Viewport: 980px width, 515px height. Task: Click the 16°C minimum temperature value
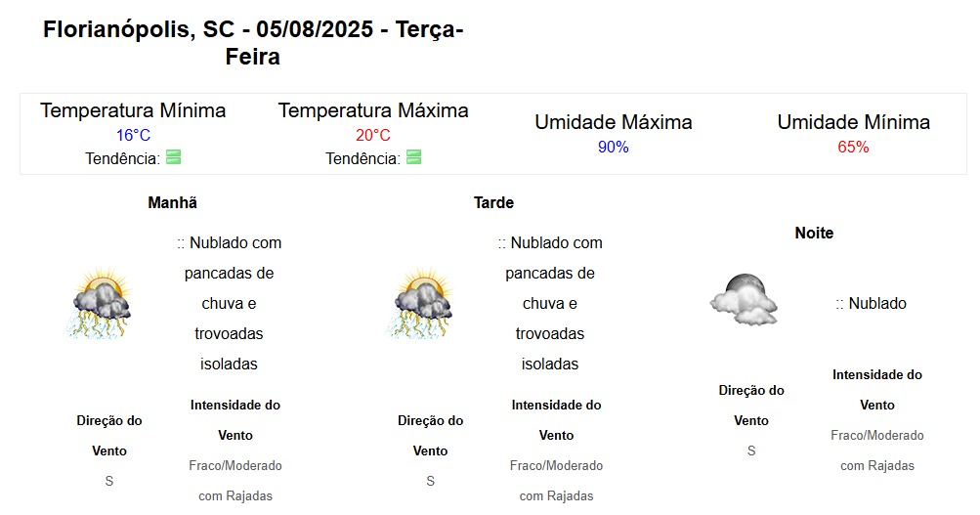(x=133, y=135)
